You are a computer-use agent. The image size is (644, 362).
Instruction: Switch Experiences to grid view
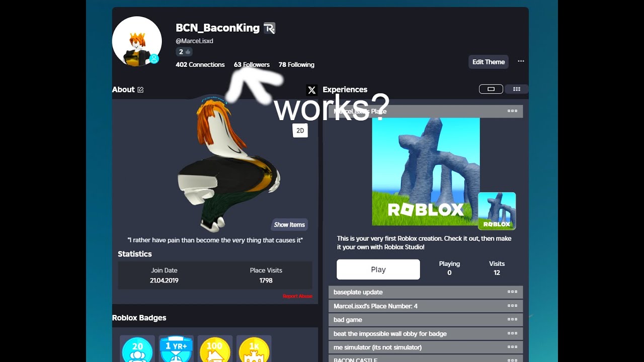[517, 89]
